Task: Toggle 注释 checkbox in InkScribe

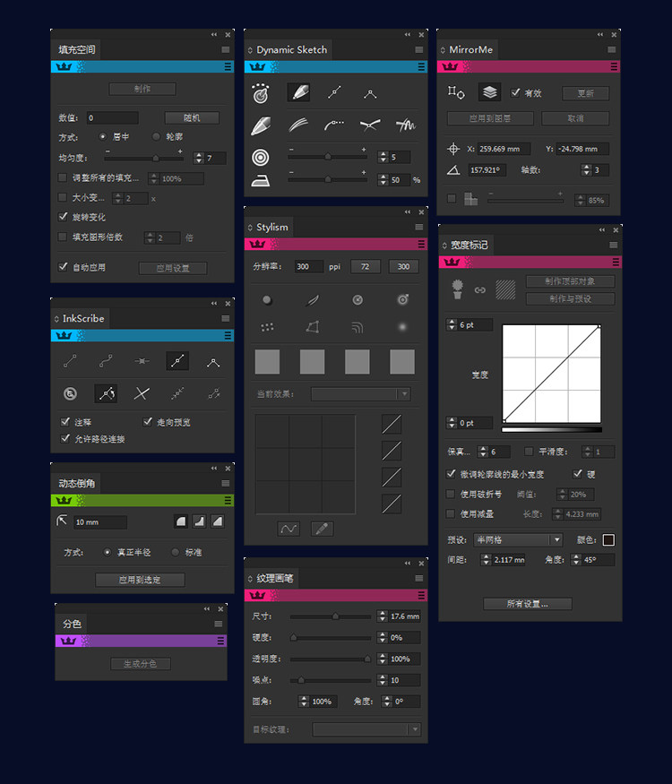Action: [65, 421]
